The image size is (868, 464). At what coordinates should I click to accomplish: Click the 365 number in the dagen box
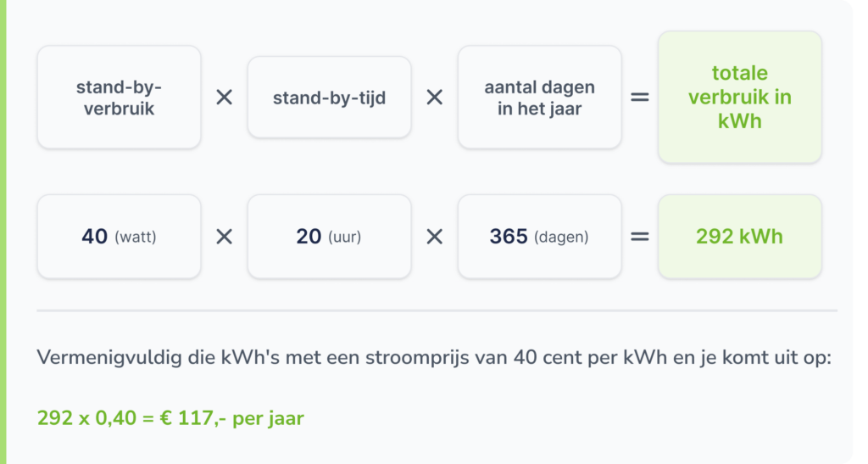[509, 237]
